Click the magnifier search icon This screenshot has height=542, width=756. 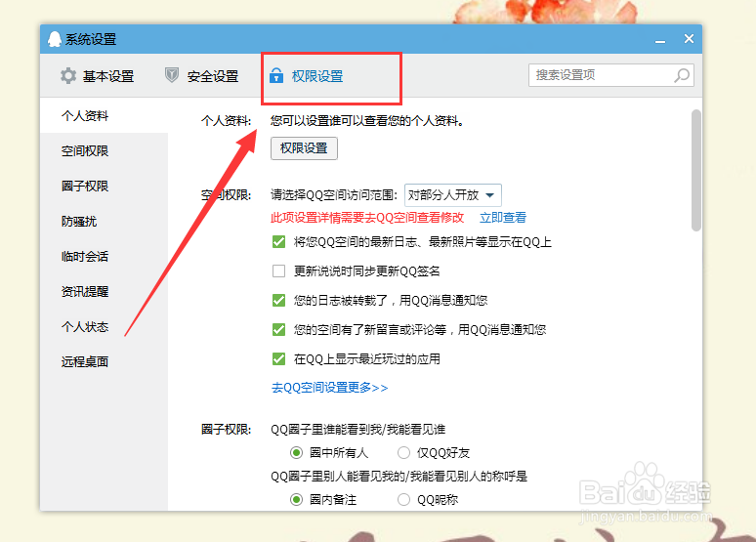click(682, 75)
